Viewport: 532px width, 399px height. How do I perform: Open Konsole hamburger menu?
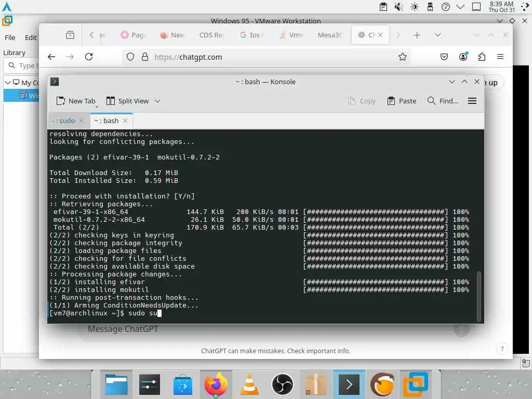(x=472, y=101)
